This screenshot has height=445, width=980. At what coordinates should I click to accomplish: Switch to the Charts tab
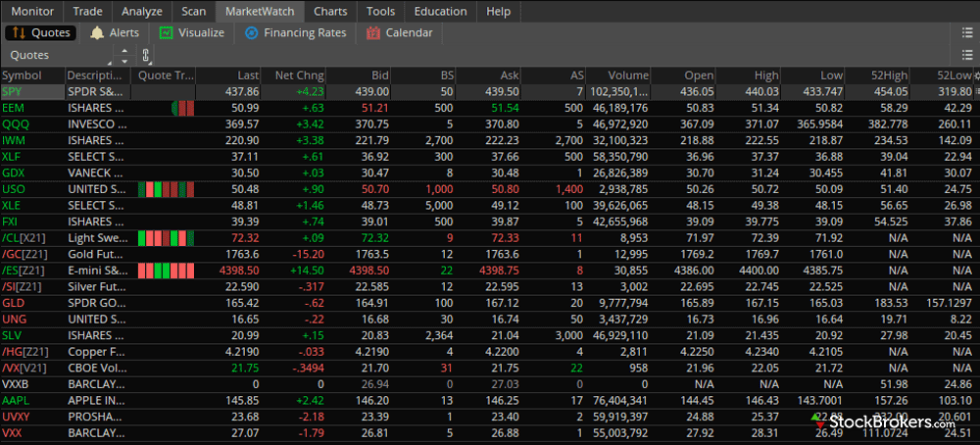pyautogui.click(x=329, y=11)
